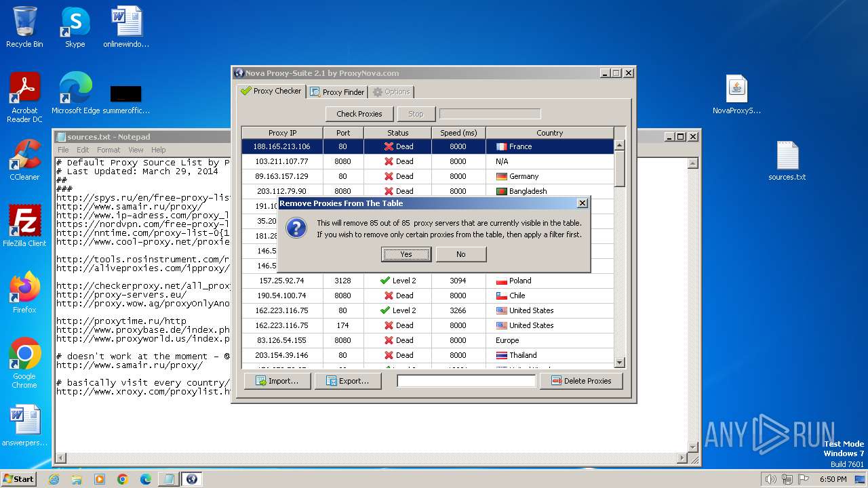
Task: Click the Germany flag icon
Action: coord(501,176)
